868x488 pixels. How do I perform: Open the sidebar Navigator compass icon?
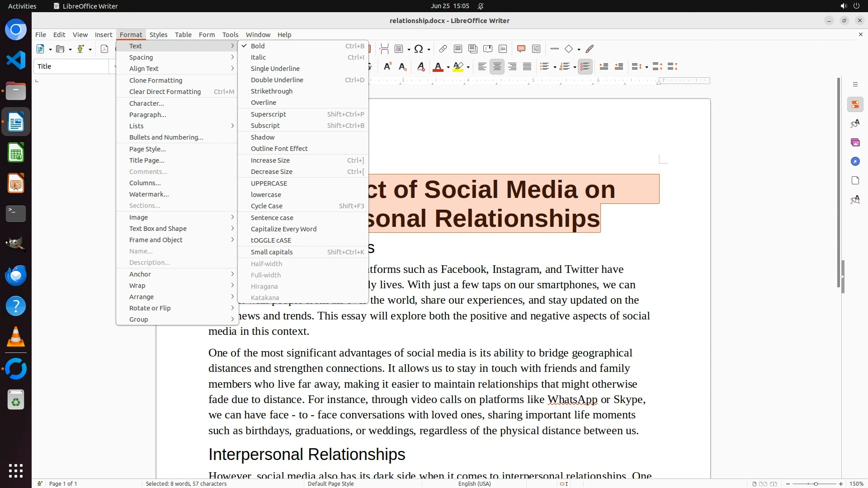855,161
